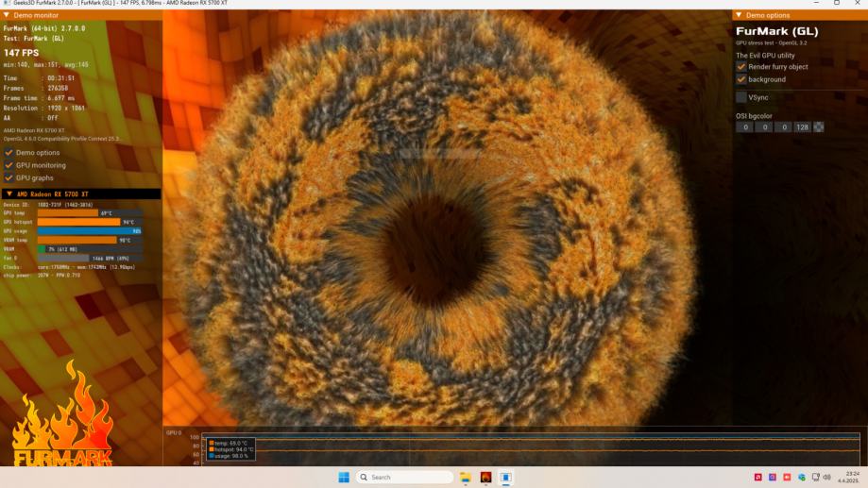
Task: Click the Clocks core and mem line
Action: tap(69, 267)
